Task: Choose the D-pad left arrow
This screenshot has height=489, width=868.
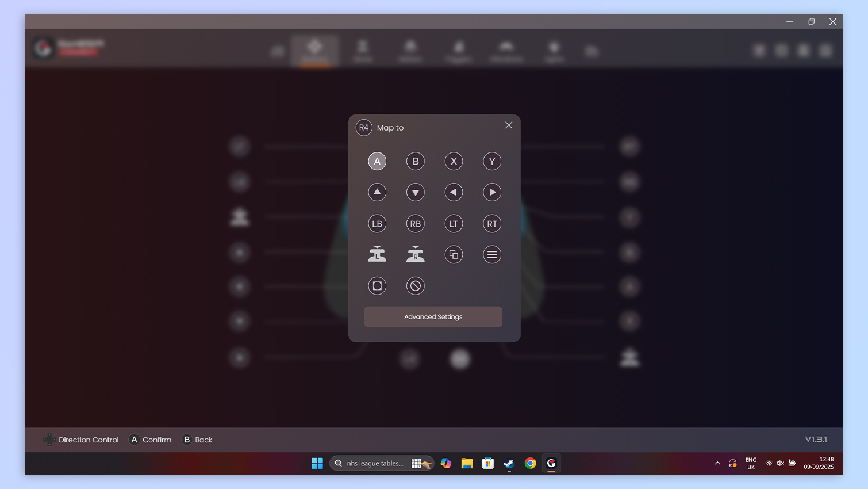Action: tap(454, 193)
